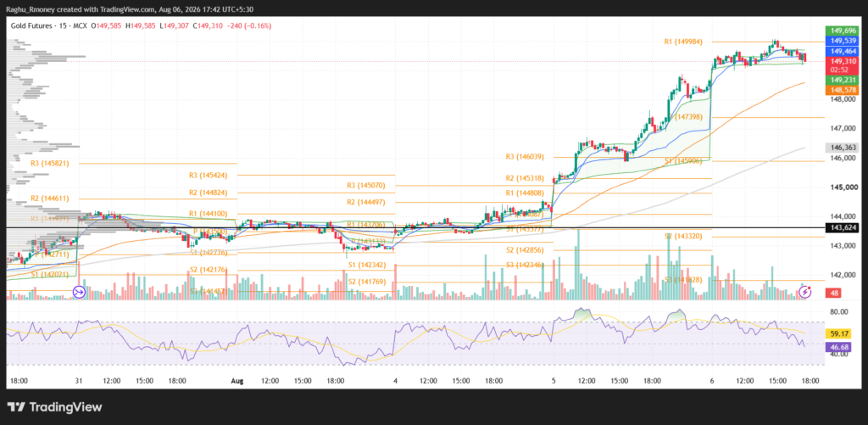This screenshot has width=868, height=425.
Task: Click the 31 date on time axis
Action: (79, 381)
